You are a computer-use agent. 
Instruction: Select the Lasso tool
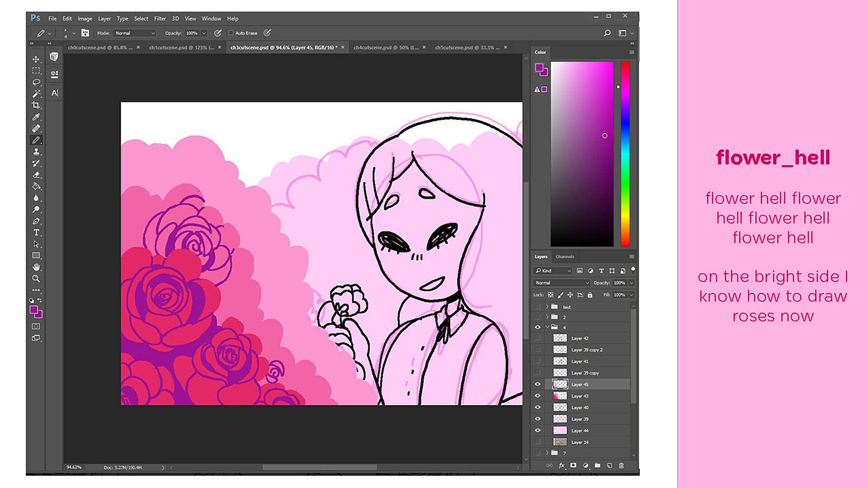point(36,82)
